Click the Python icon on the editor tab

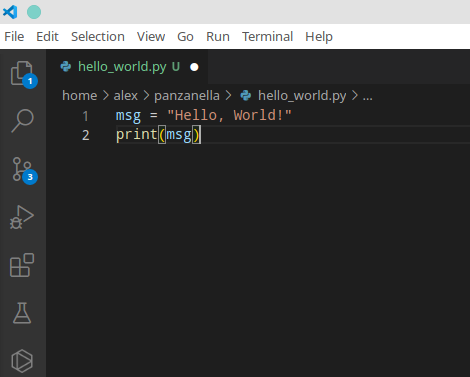coord(66,67)
